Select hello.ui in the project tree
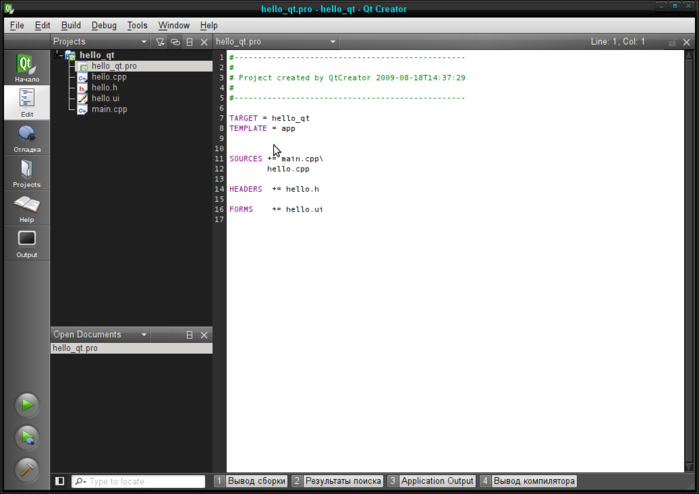Image resolution: width=699 pixels, height=494 pixels. 105,98
